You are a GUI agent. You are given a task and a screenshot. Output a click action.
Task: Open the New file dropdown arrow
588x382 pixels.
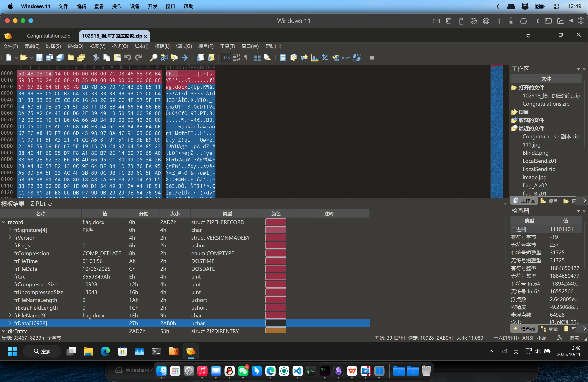pyautogui.click(x=16, y=58)
